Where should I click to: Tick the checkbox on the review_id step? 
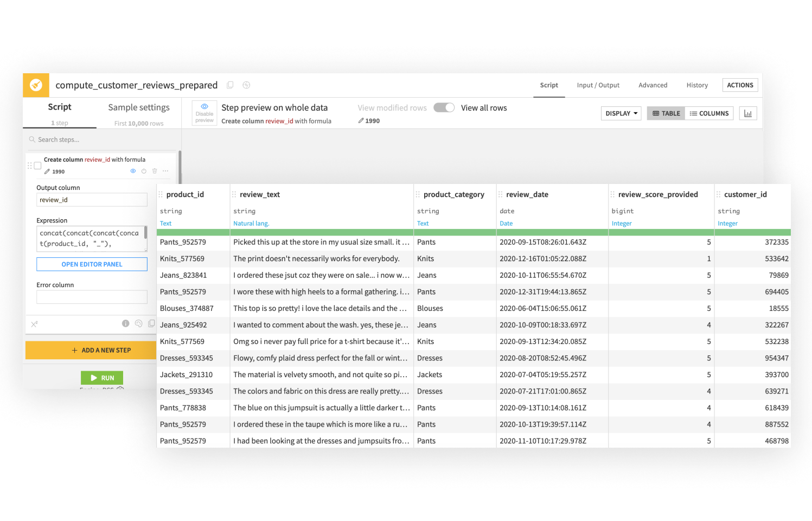[x=38, y=166]
